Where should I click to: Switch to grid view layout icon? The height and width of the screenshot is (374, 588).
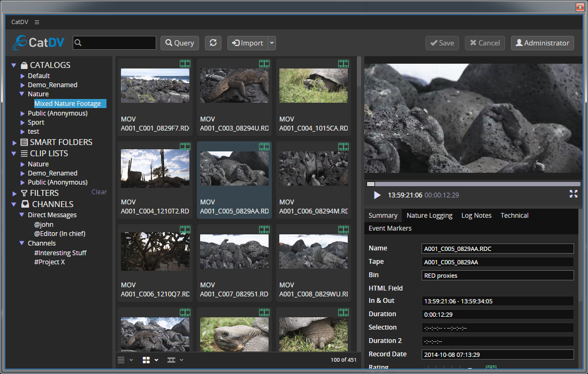pos(147,360)
